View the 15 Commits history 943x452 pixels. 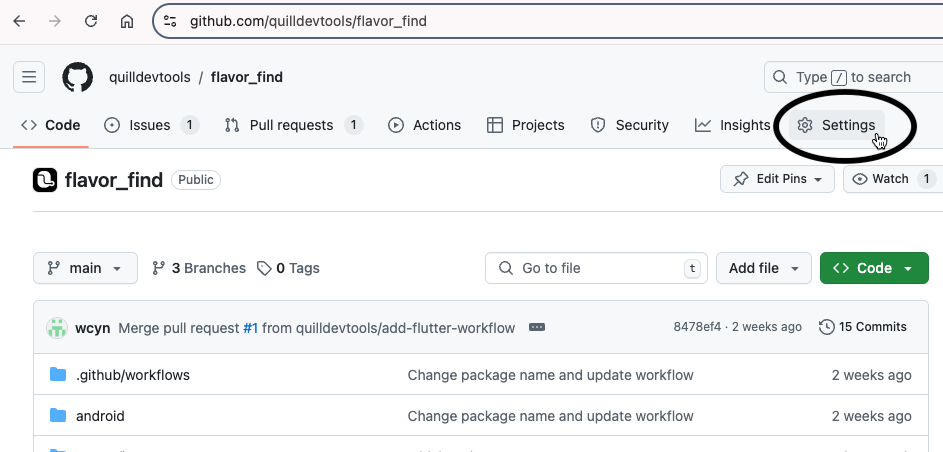click(863, 327)
